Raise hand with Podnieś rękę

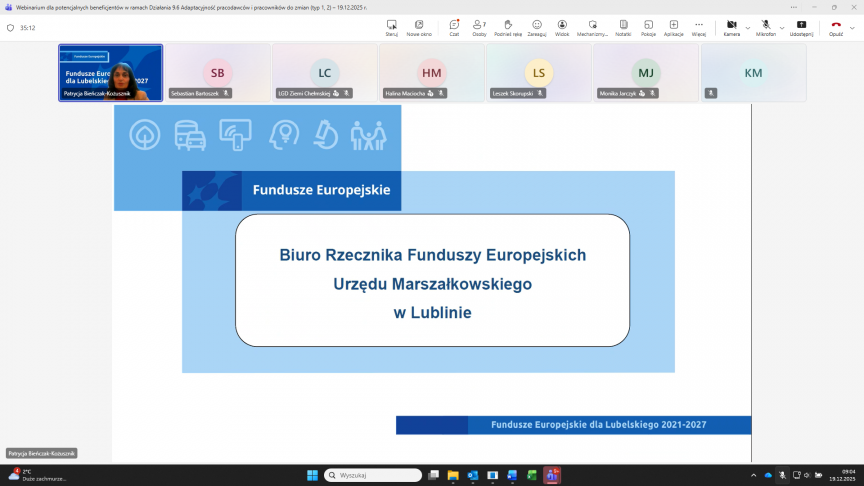click(x=508, y=26)
